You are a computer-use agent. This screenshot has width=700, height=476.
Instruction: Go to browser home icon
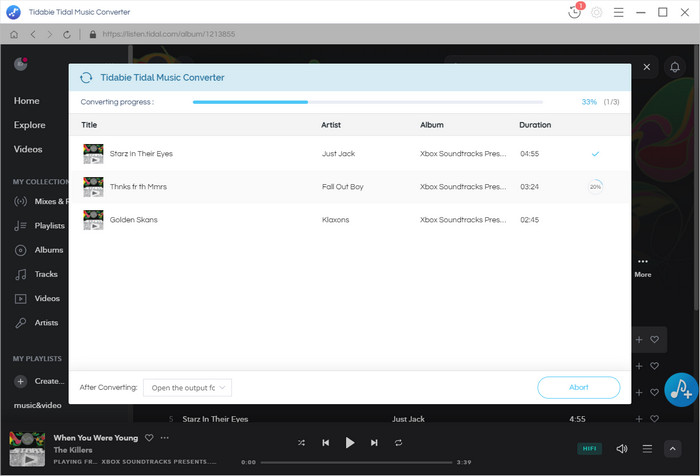14,34
